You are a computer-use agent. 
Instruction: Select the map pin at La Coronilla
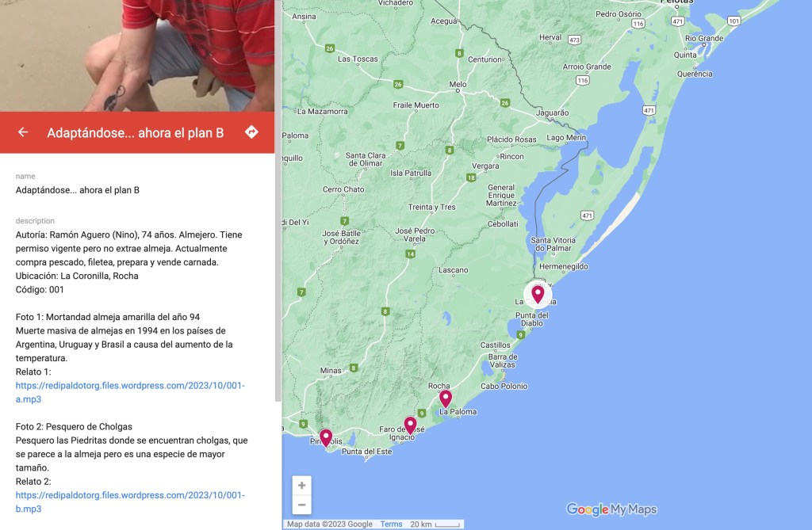point(538,294)
